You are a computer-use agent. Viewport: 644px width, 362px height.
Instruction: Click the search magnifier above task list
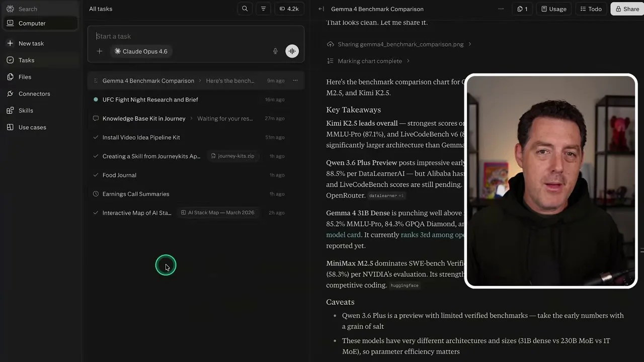click(x=245, y=9)
